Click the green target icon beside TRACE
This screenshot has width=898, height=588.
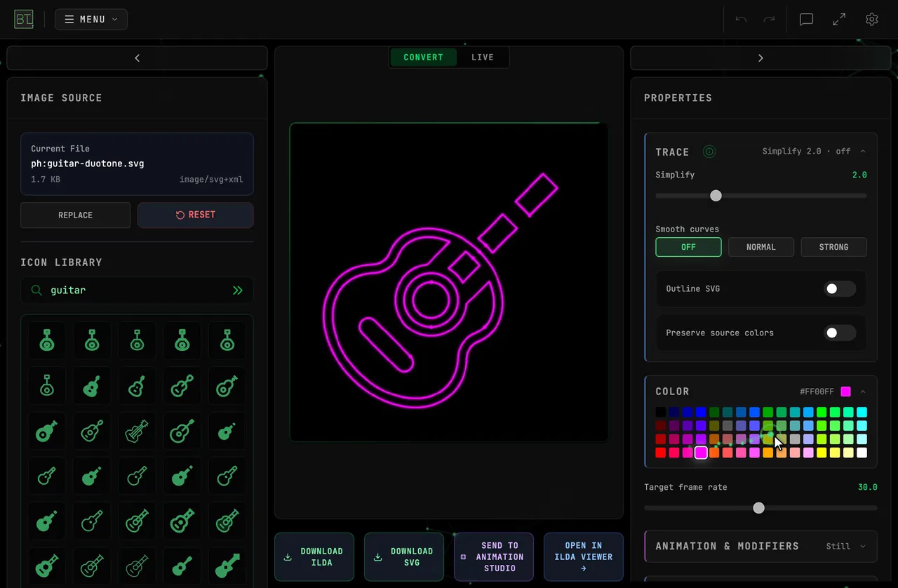pos(709,152)
